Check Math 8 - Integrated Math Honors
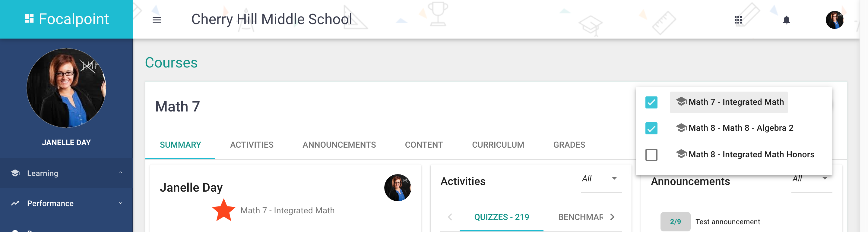Viewport: 868px width, 232px height. pyautogui.click(x=651, y=155)
